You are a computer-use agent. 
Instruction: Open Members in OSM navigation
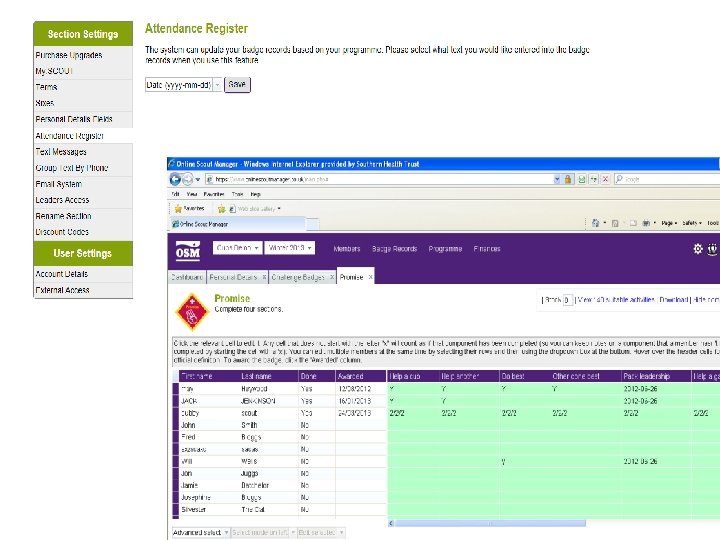[x=347, y=249]
